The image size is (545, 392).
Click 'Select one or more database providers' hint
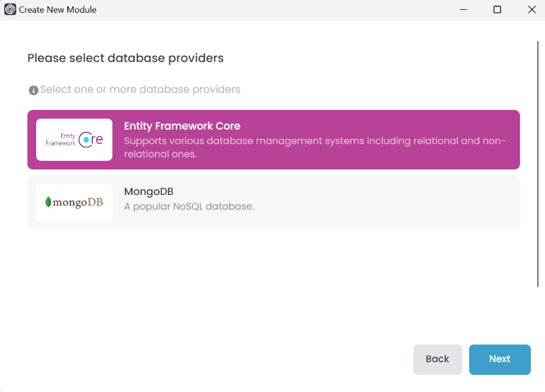tap(140, 90)
